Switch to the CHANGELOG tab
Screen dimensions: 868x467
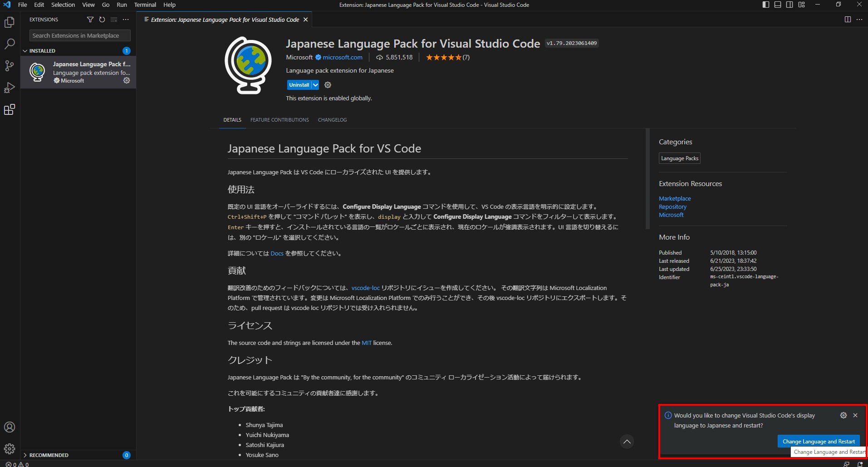tap(332, 120)
